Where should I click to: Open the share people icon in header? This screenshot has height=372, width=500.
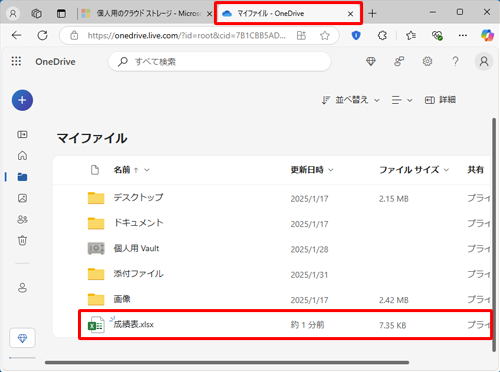[x=399, y=61]
